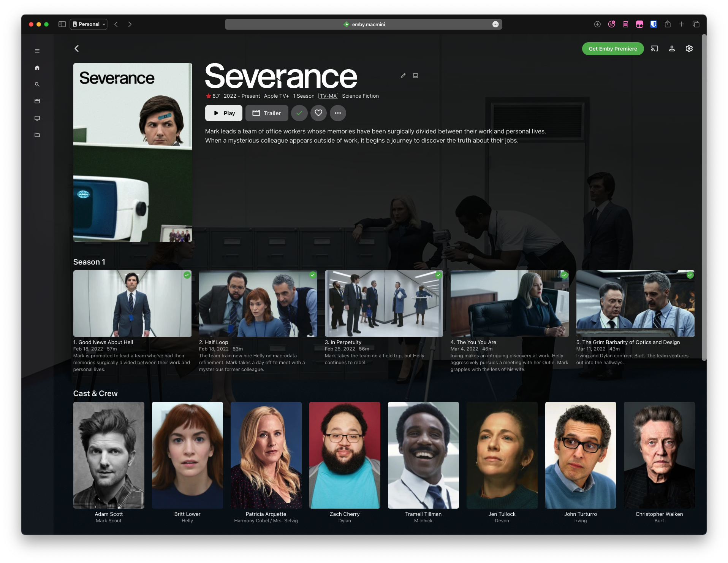This screenshot has height=563, width=728.
Task: Show Safari tab overview
Action: click(x=696, y=24)
